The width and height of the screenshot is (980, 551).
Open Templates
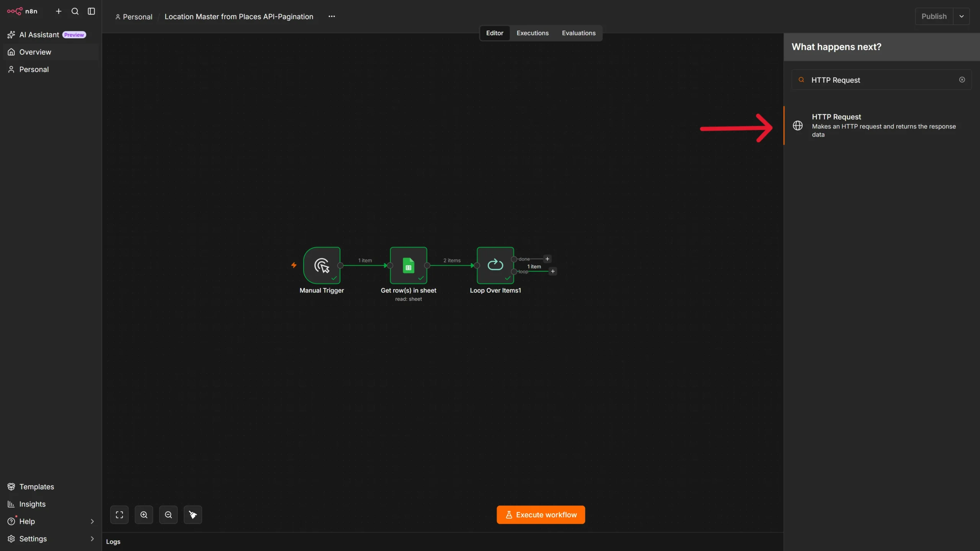click(x=50, y=487)
